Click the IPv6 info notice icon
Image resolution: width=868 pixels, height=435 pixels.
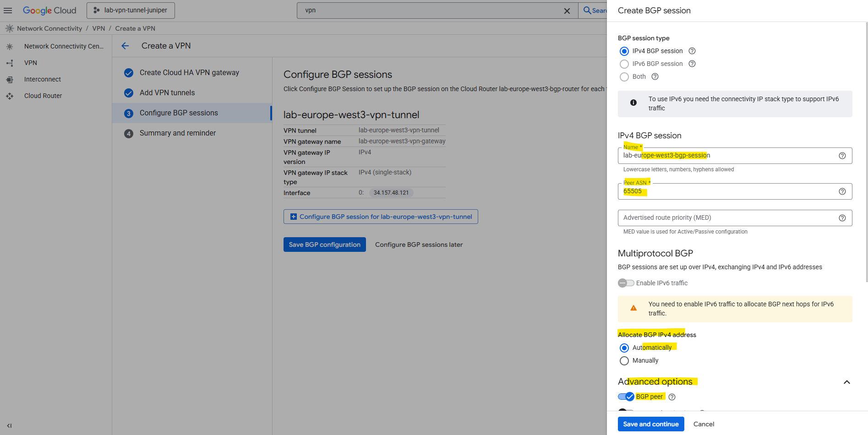[633, 103]
